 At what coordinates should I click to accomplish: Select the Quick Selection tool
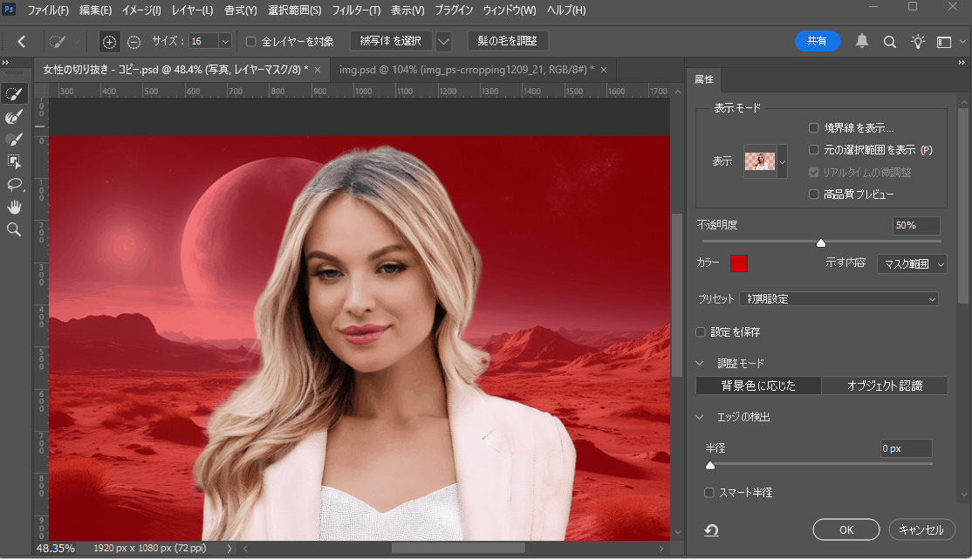(14, 93)
